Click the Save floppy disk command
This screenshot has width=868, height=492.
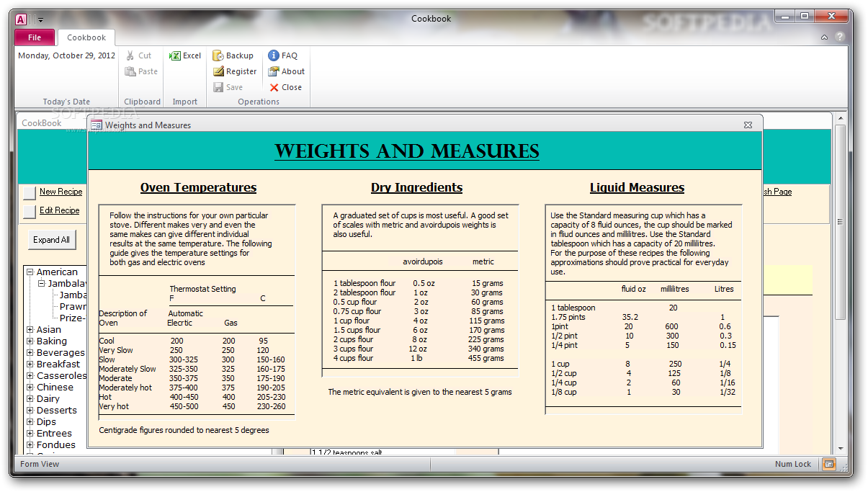point(228,87)
